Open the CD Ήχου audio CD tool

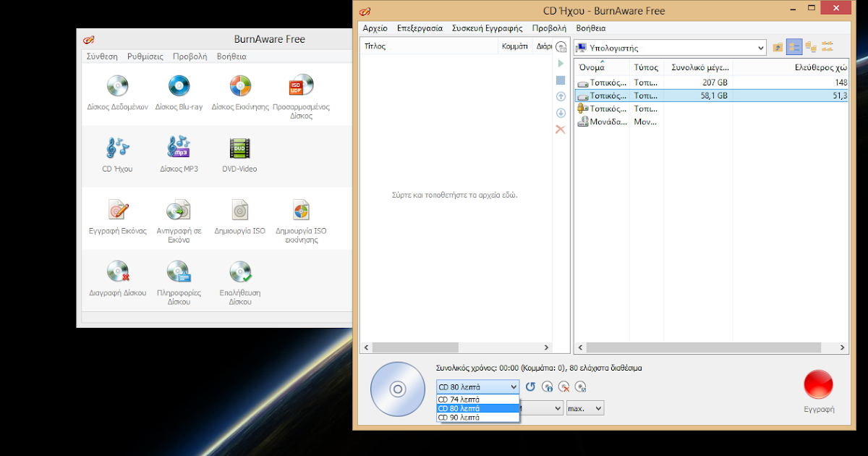[x=118, y=155]
